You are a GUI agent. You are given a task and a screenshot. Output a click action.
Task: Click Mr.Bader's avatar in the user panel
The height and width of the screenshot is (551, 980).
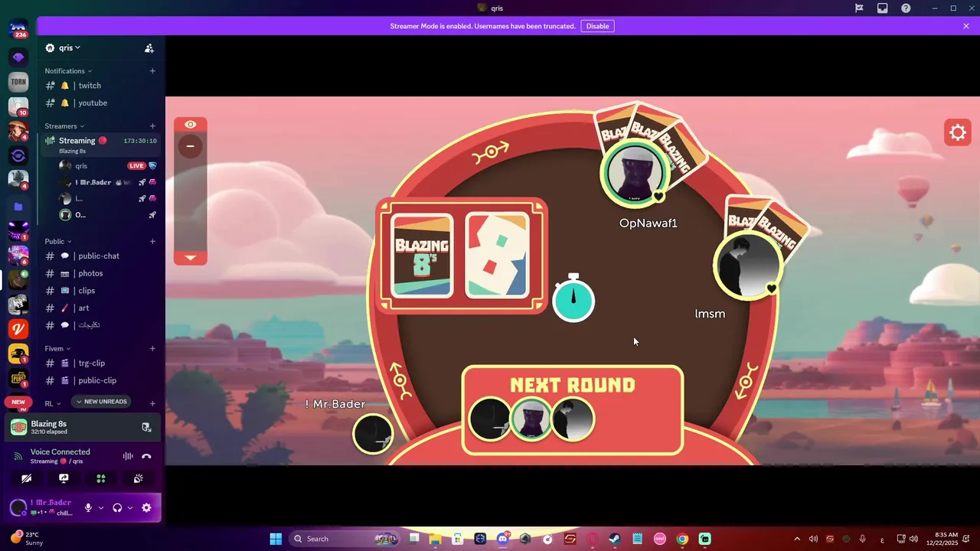18,507
